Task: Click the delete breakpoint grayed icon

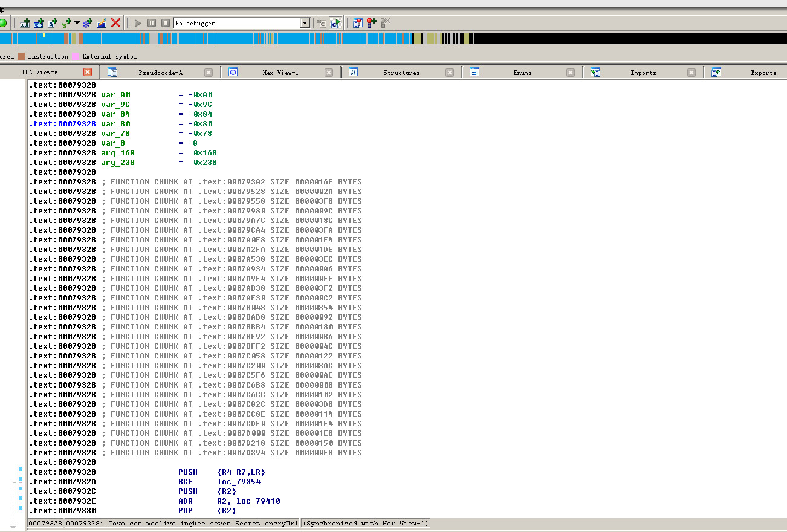Action: 385,23
